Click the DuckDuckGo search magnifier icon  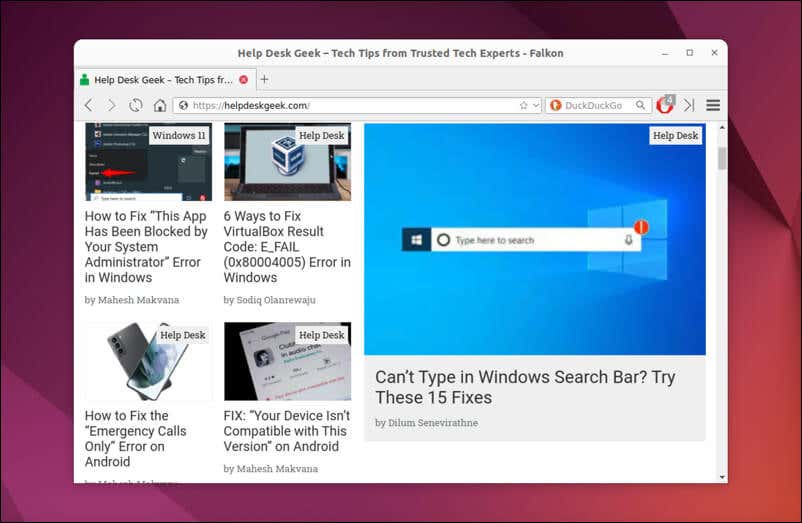(640, 105)
